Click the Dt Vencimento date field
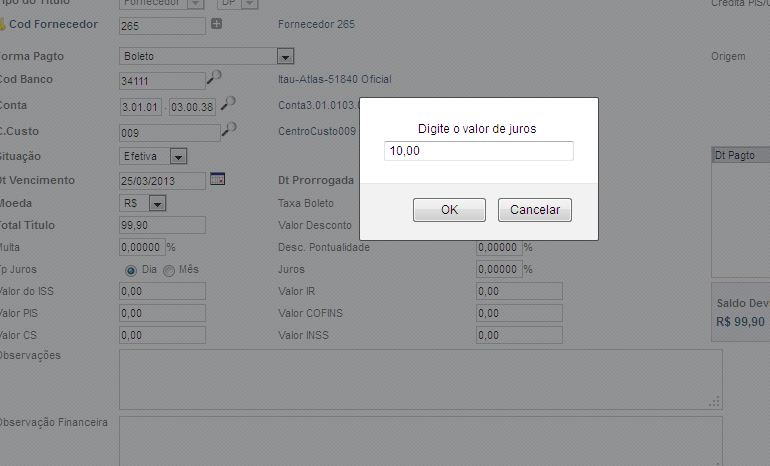The image size is (770, 466). point(162,181)
